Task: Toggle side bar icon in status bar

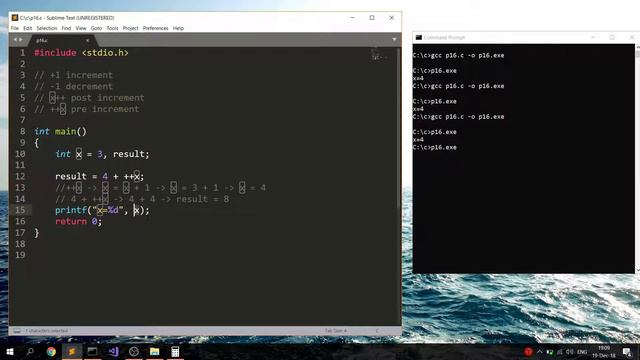Action: click(x=17, y=331)
